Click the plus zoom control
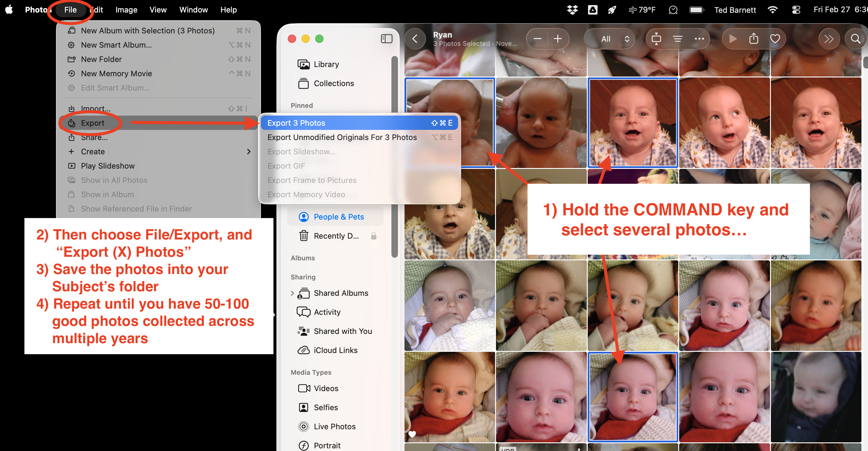868x451 pixels. point(558,38)
